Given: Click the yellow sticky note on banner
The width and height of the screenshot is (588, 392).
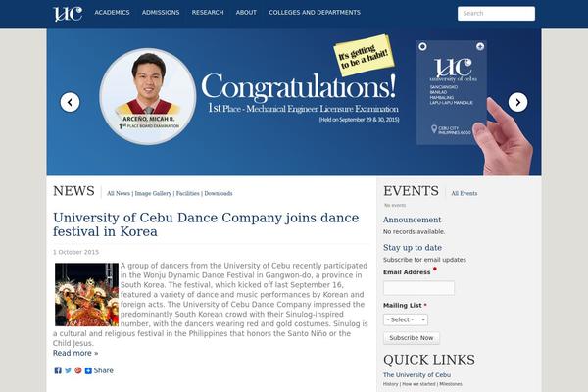Looking at the screenshot, I should [x=364, y=56].
